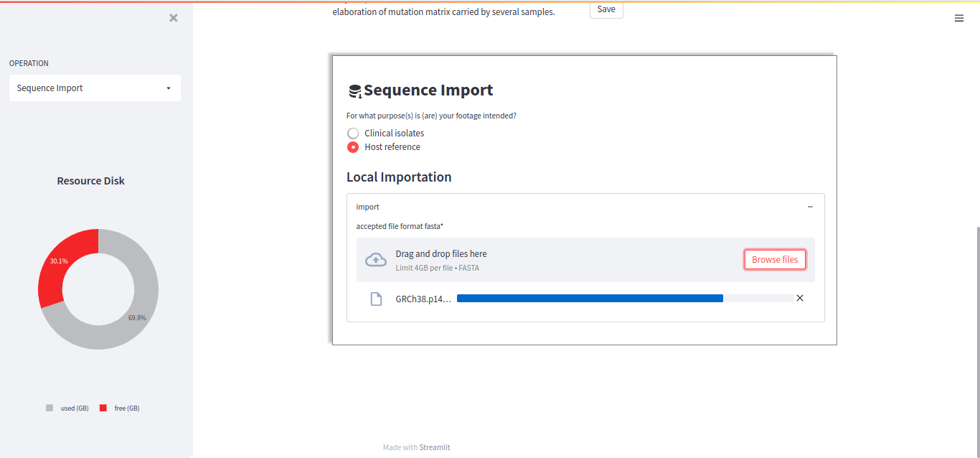Viewport: 980px width, 458px height.
Task: Close the sidebar with the X icon
Action: click(174, 18)
